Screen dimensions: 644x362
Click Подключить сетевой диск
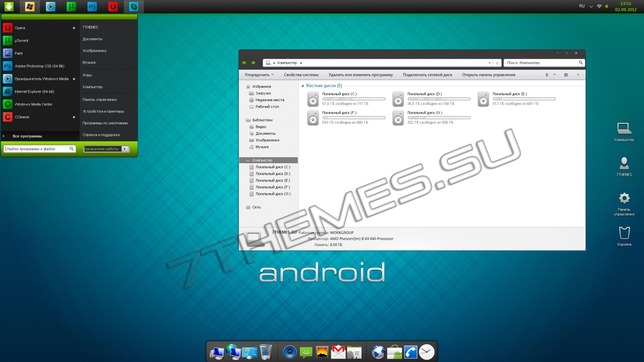[x=427, y=75]
